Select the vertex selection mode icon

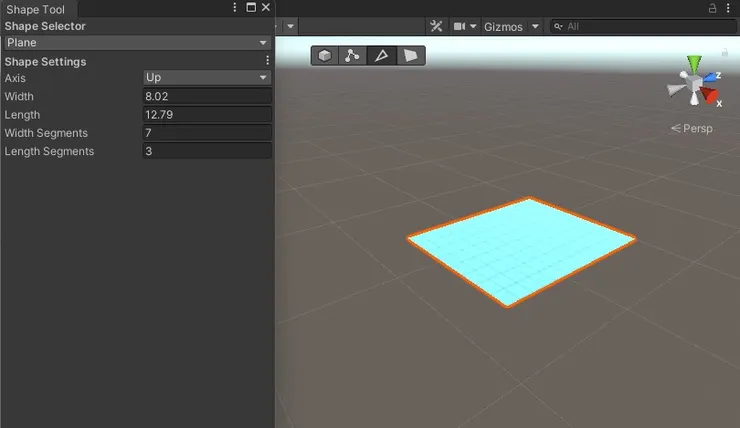(x=352, y=56)
